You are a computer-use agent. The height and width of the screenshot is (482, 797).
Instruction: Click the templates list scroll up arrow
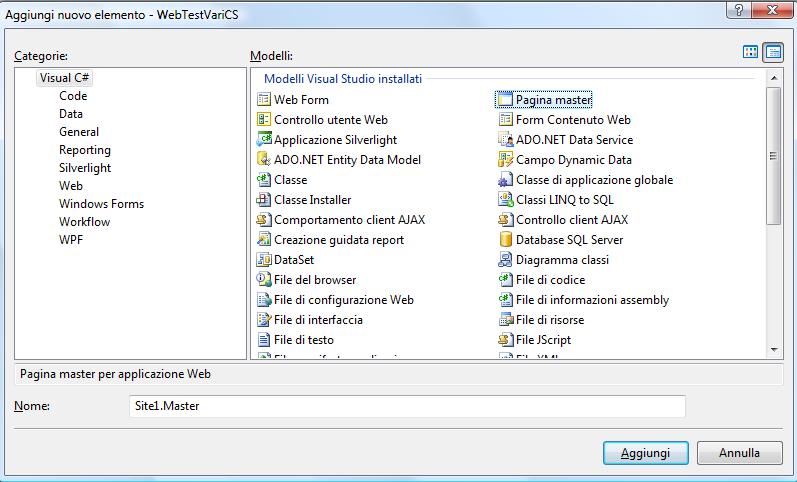(x=774, y=78)
